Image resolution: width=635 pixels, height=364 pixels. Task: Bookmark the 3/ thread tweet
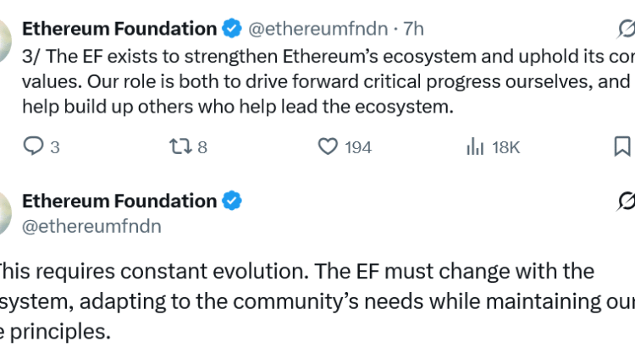(x=622, y=146)
